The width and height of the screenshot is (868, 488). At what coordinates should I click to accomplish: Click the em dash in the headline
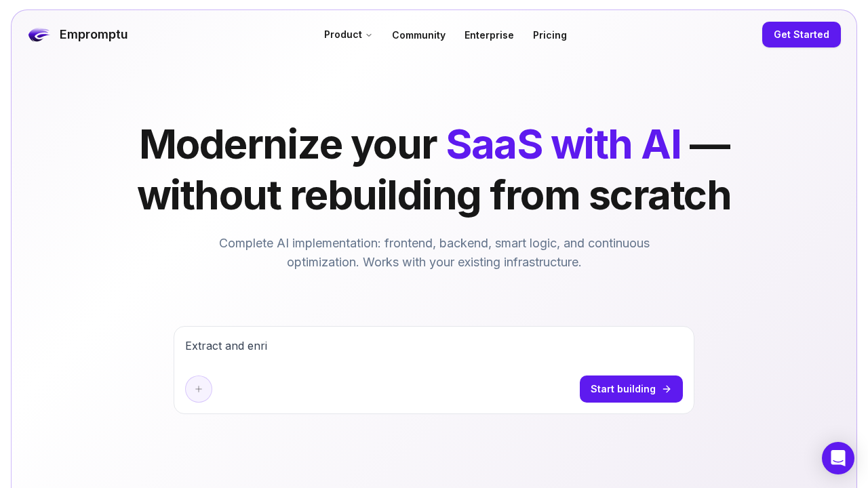pyautogui.click(x=710, y=144)
